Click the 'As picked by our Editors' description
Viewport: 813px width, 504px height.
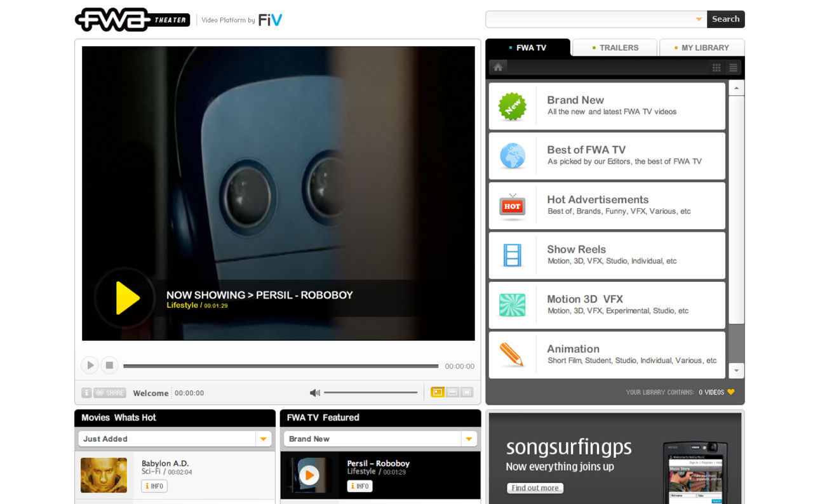pos(624,161)
